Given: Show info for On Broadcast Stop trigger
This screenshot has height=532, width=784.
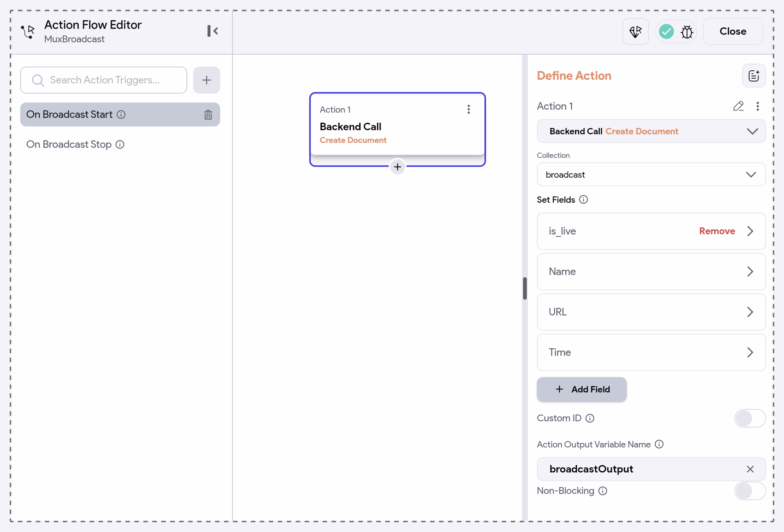Looking at the screenshot, I should click(120, 144).
